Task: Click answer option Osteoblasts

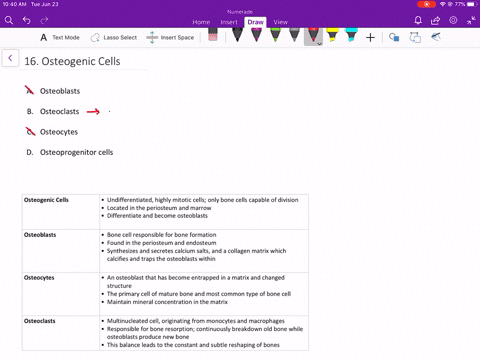Action: (60, 91)
